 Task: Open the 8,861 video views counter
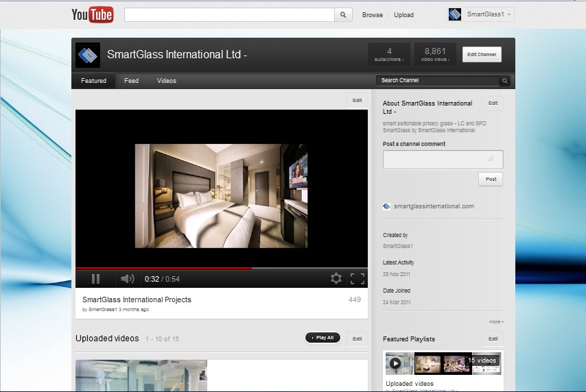pos(435,55)
